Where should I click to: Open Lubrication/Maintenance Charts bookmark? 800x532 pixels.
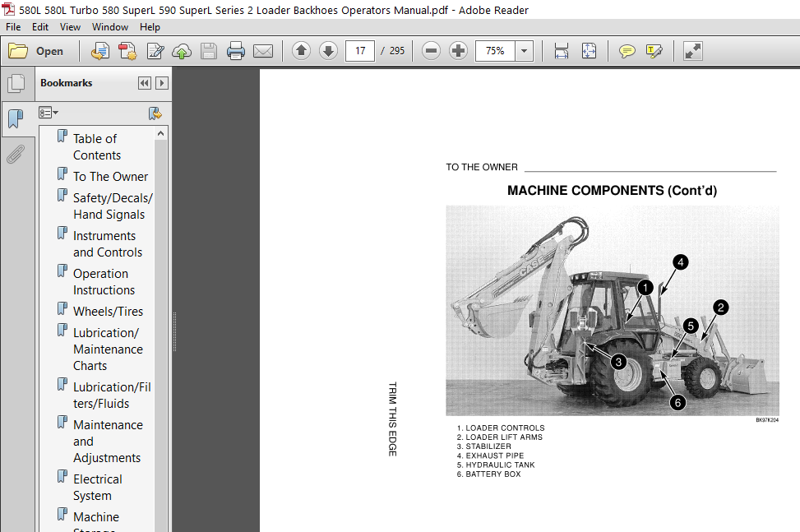tap(109, 349)
